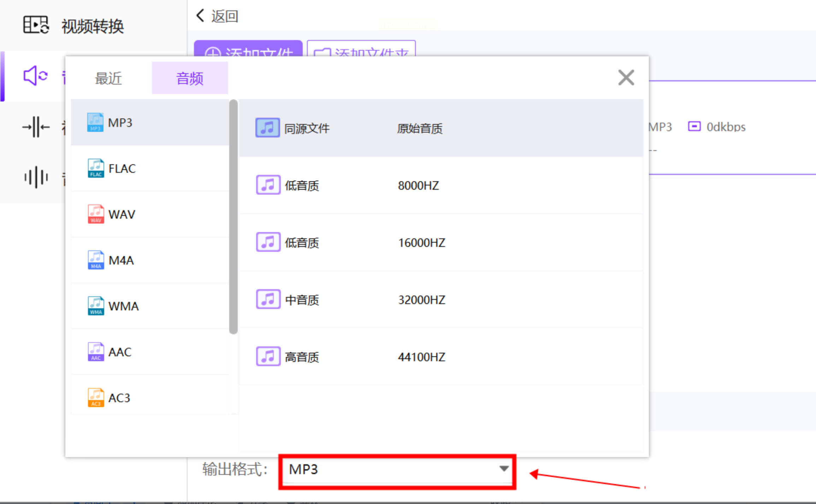
Task: Switch to the 音频 tab
Action: pyautogui.click(x=190, y=78)
